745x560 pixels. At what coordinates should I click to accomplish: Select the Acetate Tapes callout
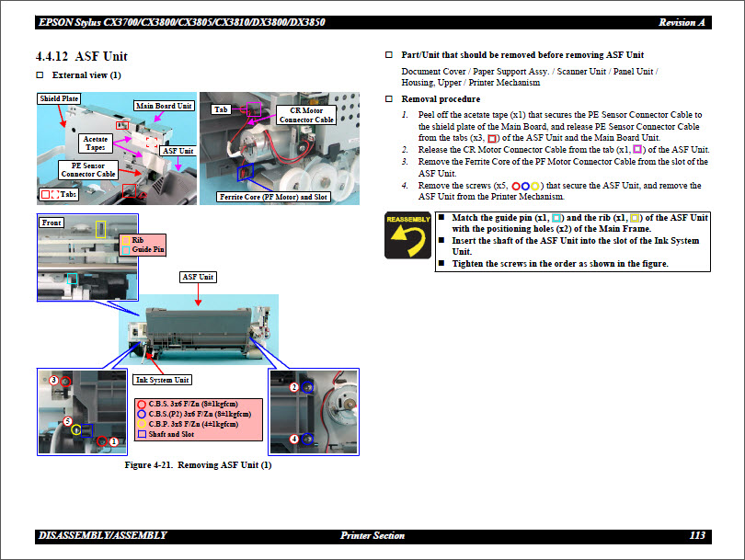pos(96,143)
